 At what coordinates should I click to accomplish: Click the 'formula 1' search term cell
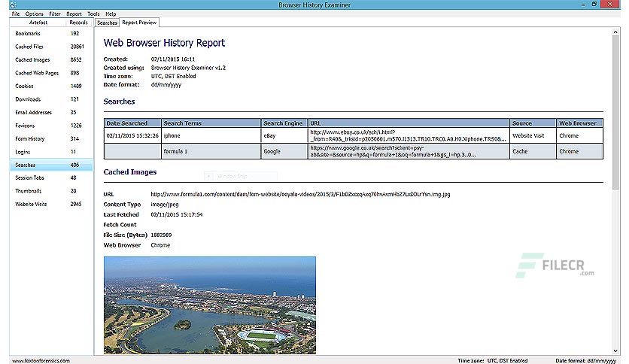pos(211,151)
